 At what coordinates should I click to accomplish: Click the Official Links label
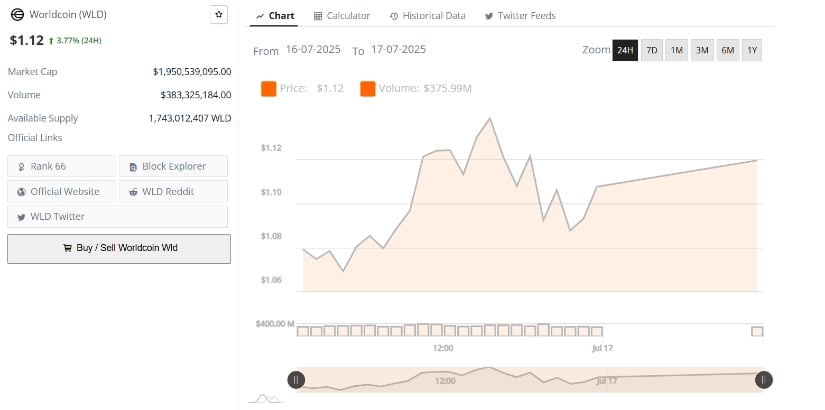(x=35, y=138)
